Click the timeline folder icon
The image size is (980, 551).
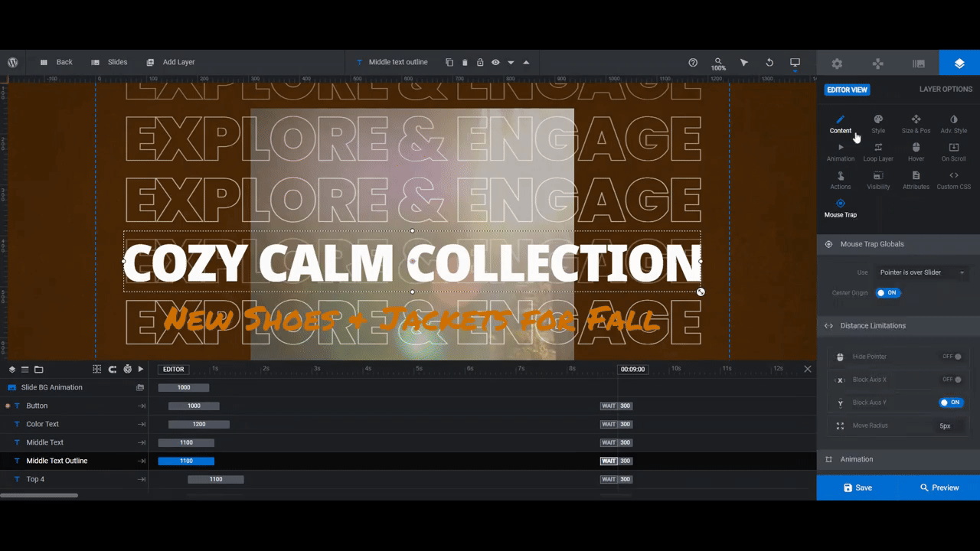pyautogui.click(x=38, y=369)
